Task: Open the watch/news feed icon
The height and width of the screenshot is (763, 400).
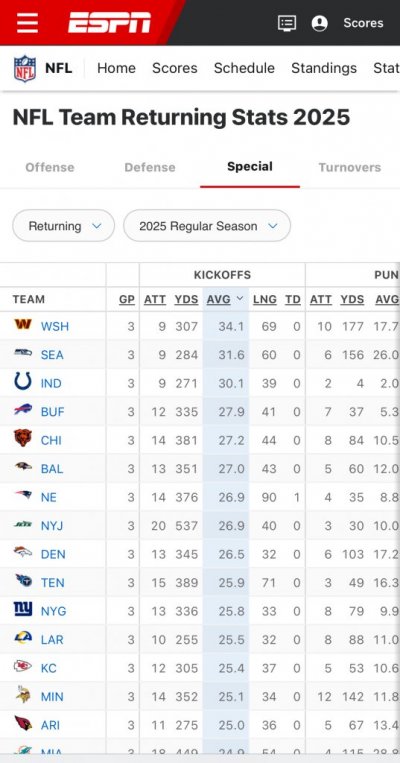Action: point(287,23)
